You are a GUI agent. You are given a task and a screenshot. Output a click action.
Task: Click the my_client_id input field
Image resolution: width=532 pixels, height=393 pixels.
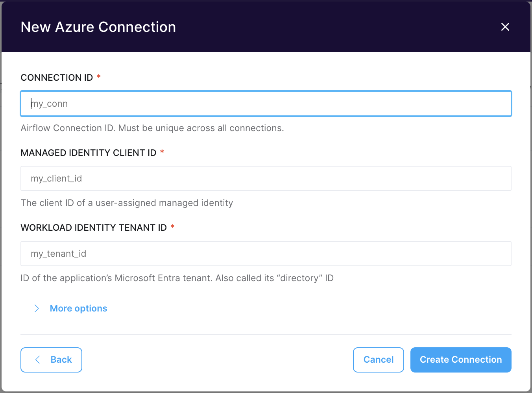pyautogui.click(x=266, y=178)
